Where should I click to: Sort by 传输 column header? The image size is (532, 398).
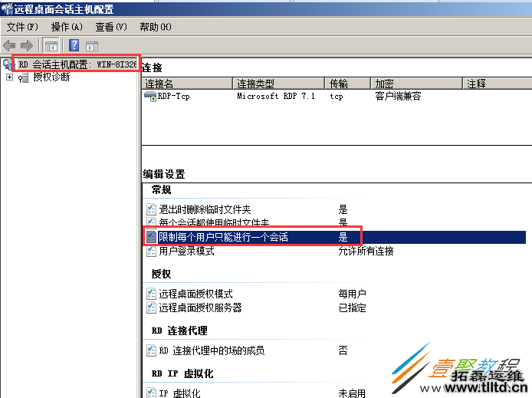(x=347, y=84)
